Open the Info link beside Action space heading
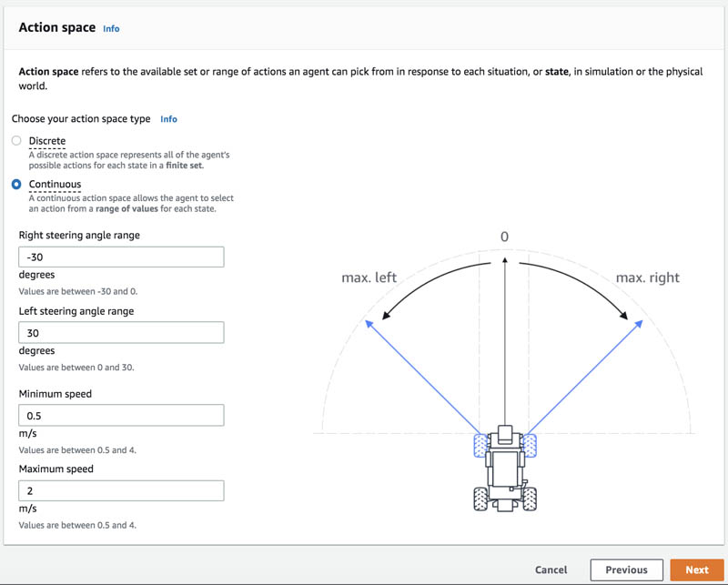728x585 pixels. (111, 29)
